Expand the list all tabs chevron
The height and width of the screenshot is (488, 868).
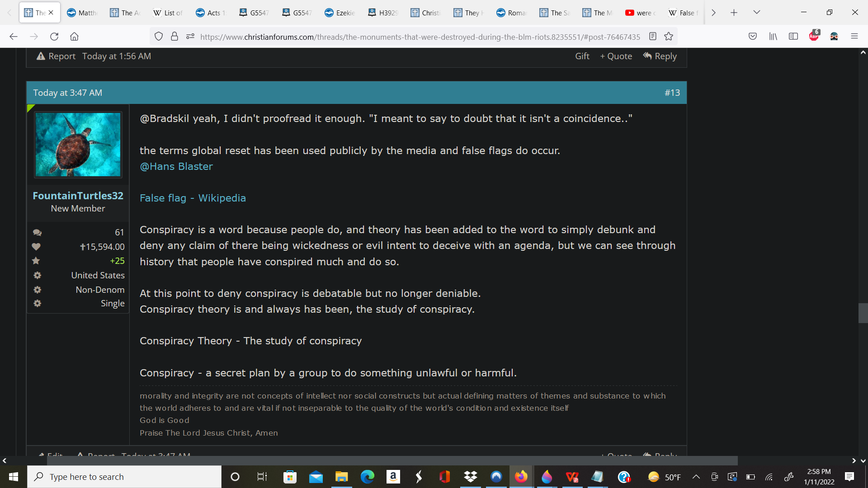(756, 13)
